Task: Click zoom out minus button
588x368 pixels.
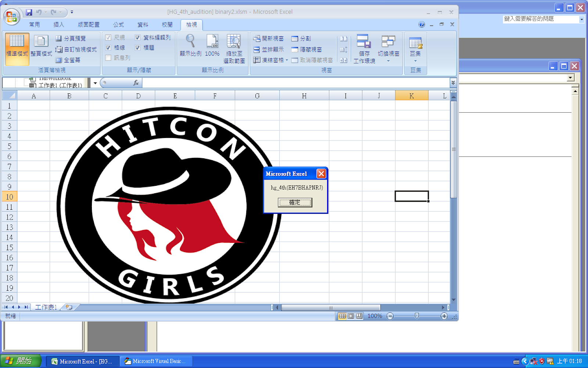Action: coord(390,316)
